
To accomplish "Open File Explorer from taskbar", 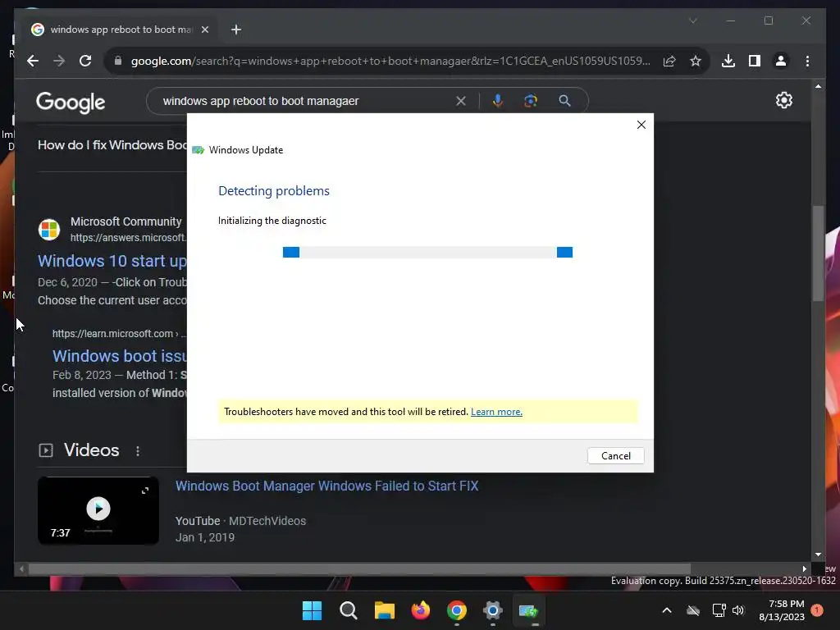I will click(384, 610).
